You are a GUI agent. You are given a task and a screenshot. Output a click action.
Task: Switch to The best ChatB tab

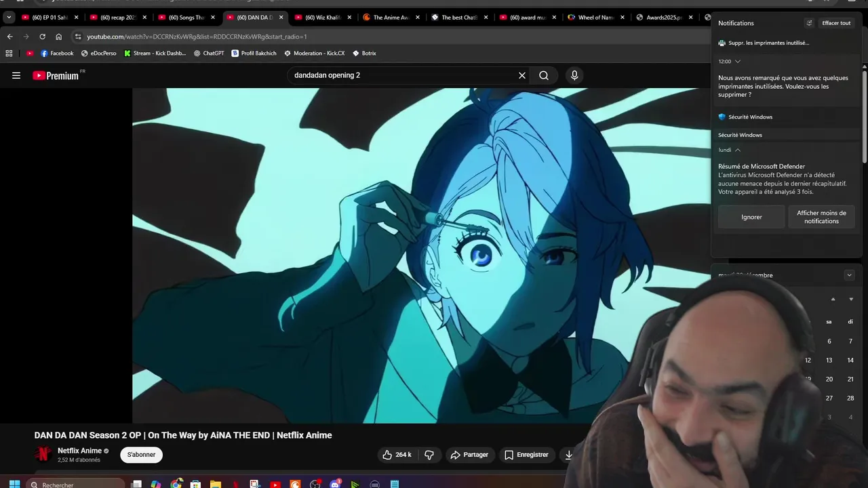coord(460,18)
